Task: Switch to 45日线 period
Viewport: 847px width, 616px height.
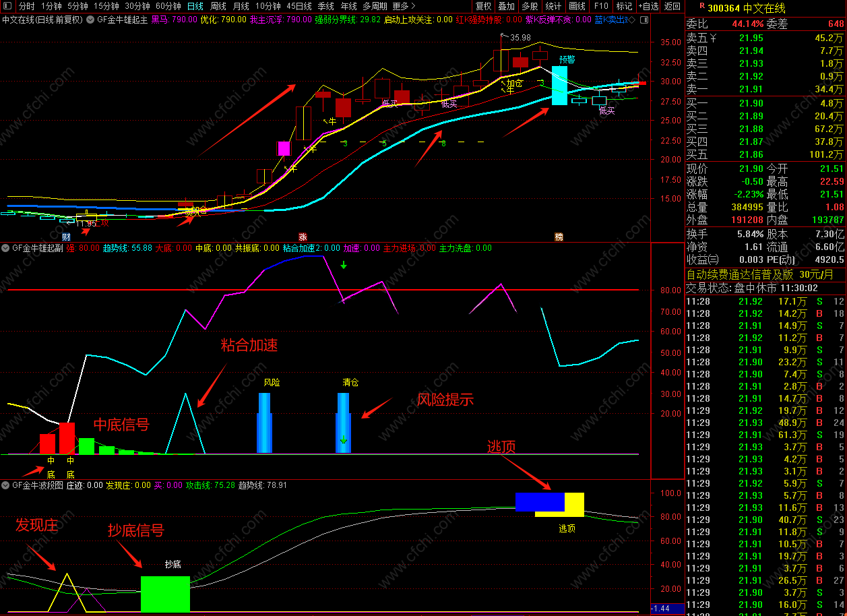Action: 299,6
